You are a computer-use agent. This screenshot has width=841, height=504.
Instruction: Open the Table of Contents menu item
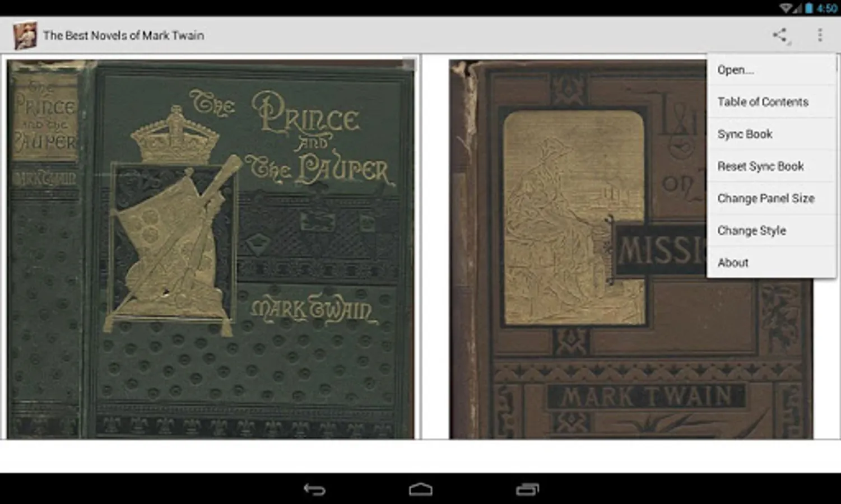[x=772, y=102]
